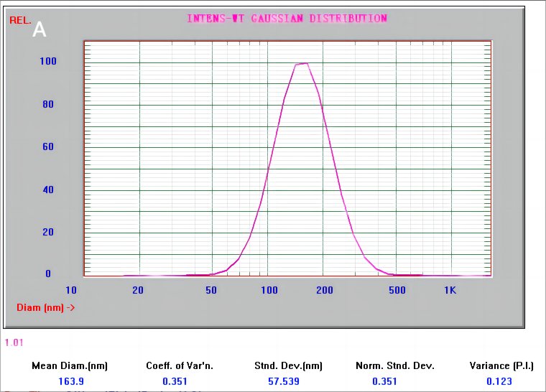Image resolution: width=546 pixels, height=392 pixels.
Task: Click the 'INTENS-WT GAUSSIAN DISTRIBUTION' chart title
Action: [x=287, y=19]
